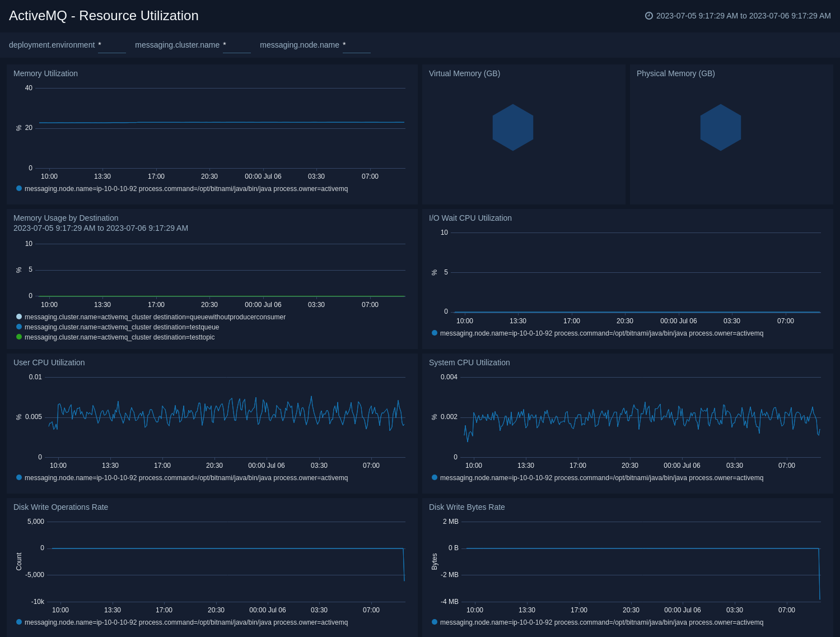Toggle the I/O Wait CPU legend series text
840x637 pixels.
[x=601, y=333]
